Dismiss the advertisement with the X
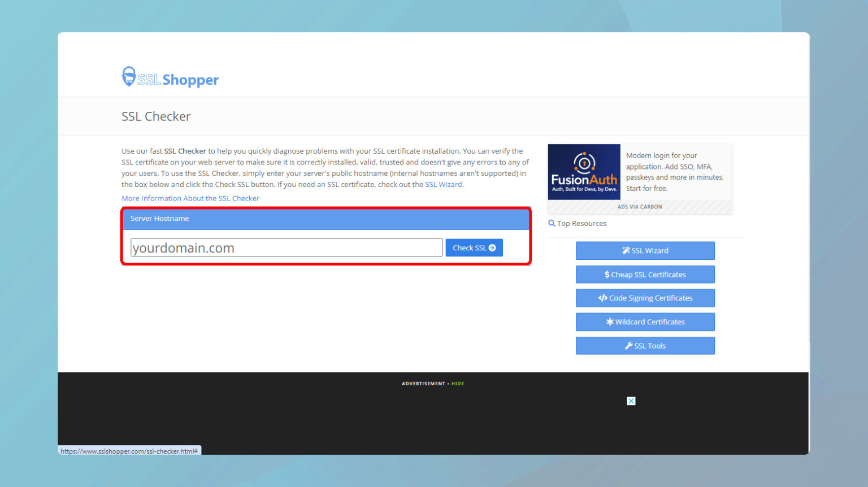Screen dimensions: 868x487 631,401
